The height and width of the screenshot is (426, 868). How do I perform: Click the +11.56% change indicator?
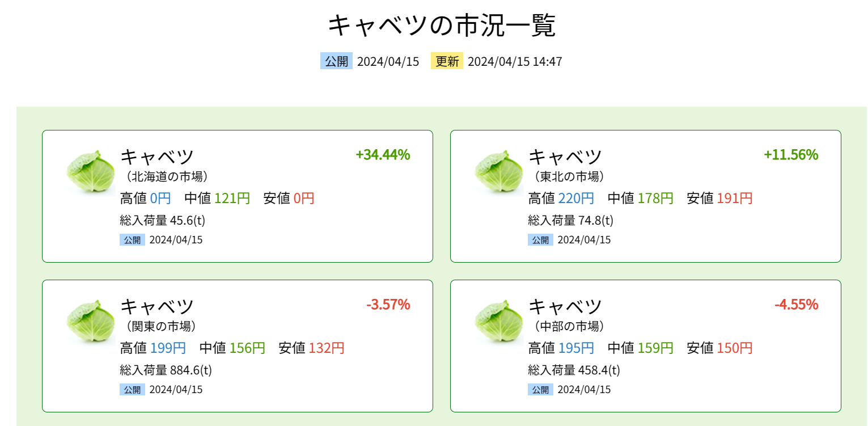click(791, 155)
